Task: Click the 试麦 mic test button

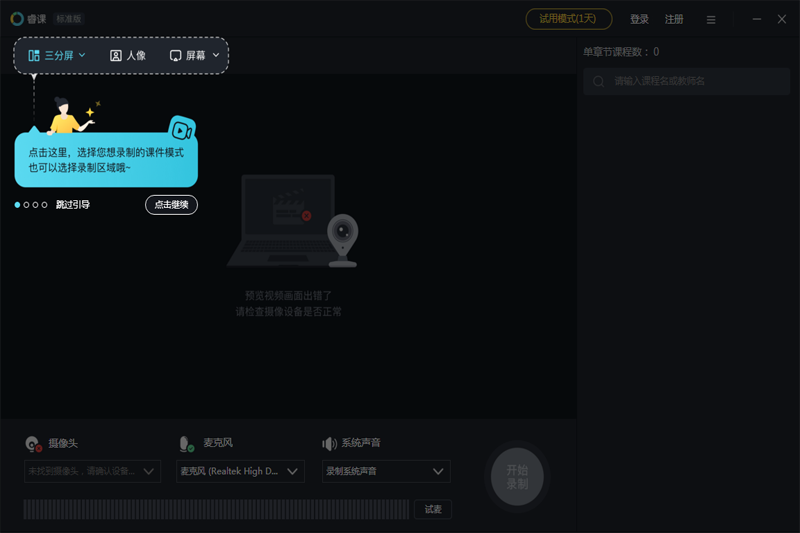Action: [432, 510]
